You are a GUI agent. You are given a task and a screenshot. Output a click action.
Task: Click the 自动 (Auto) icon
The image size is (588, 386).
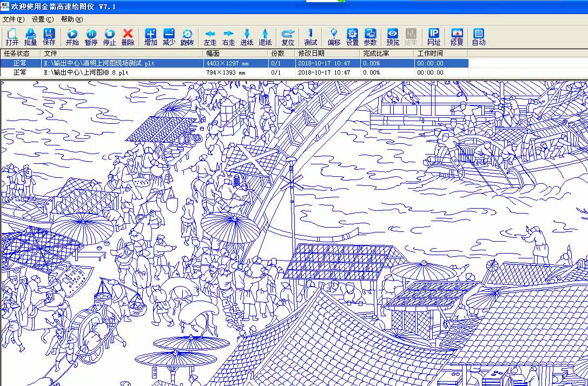pos(479,37)
